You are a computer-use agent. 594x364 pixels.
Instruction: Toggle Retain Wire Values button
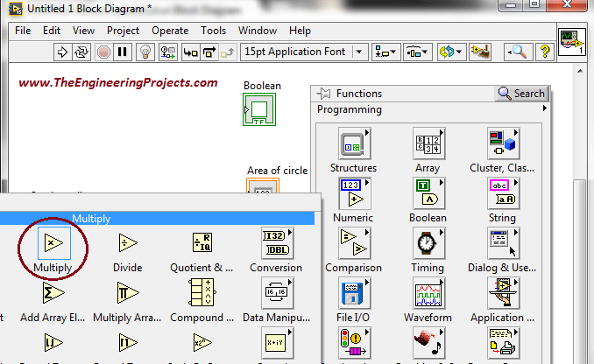[168, 52]
